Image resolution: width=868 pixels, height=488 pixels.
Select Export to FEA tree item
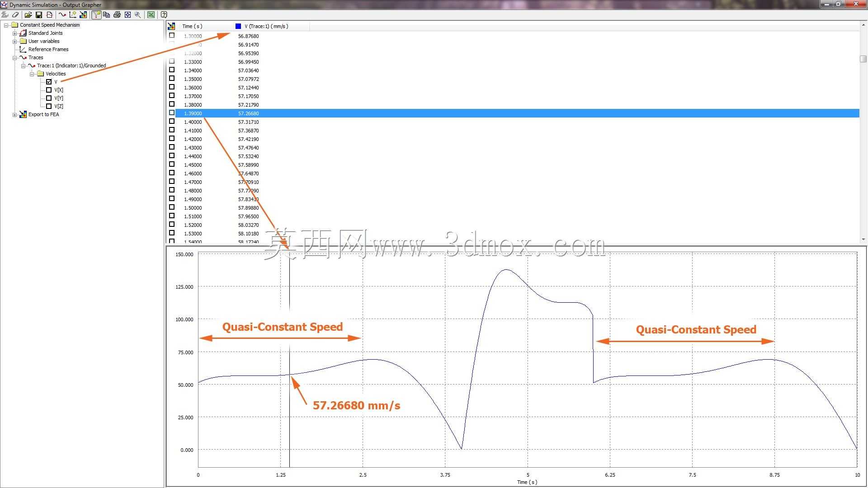click(43, 114)
